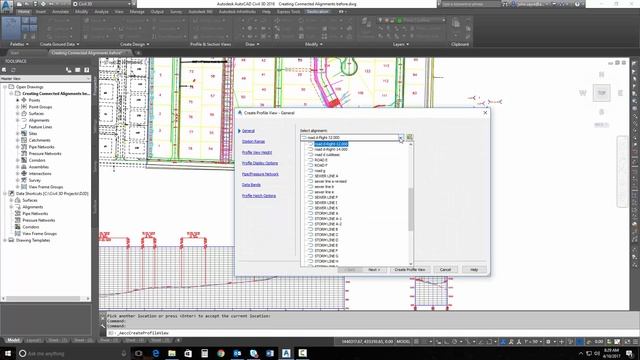The height and width of the screenshot is (360, 640).
Task: Expand the Pipe Networks node under Open Drawings
Action: (18, 147)
